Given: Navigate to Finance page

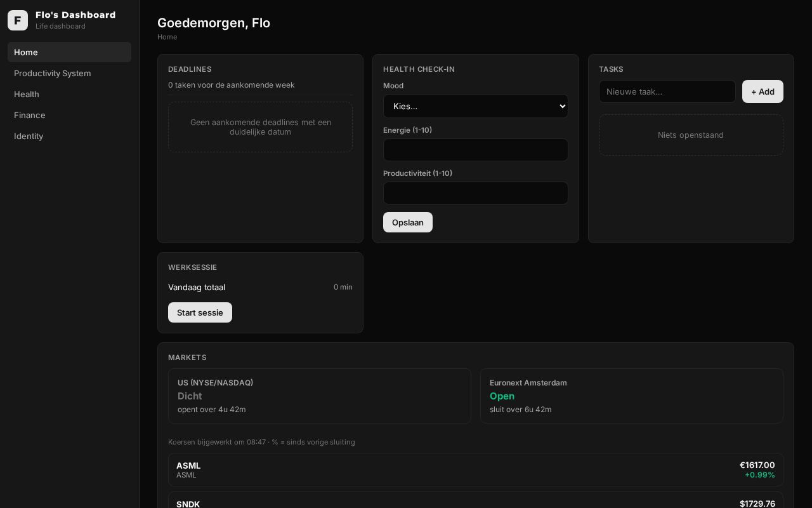Looking at the screenshot, I should pyautogui.click(x=69, y=115).
